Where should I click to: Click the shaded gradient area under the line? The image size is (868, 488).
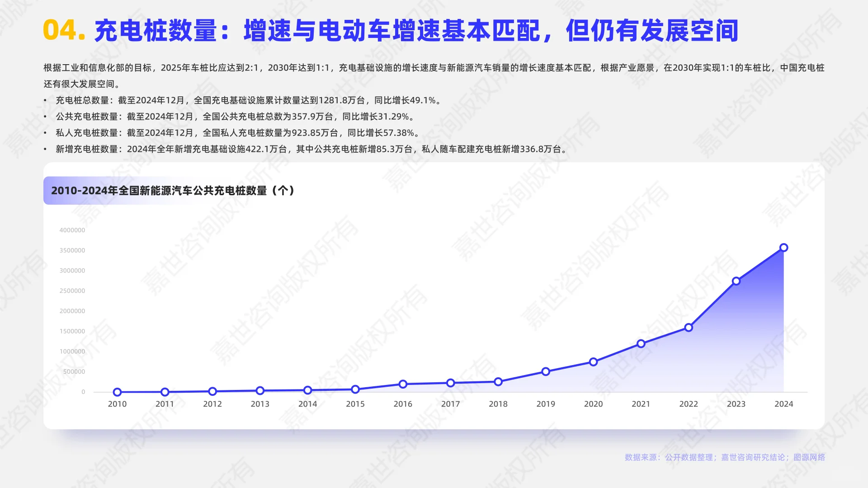pyautogui.click(x=723, y=352)
